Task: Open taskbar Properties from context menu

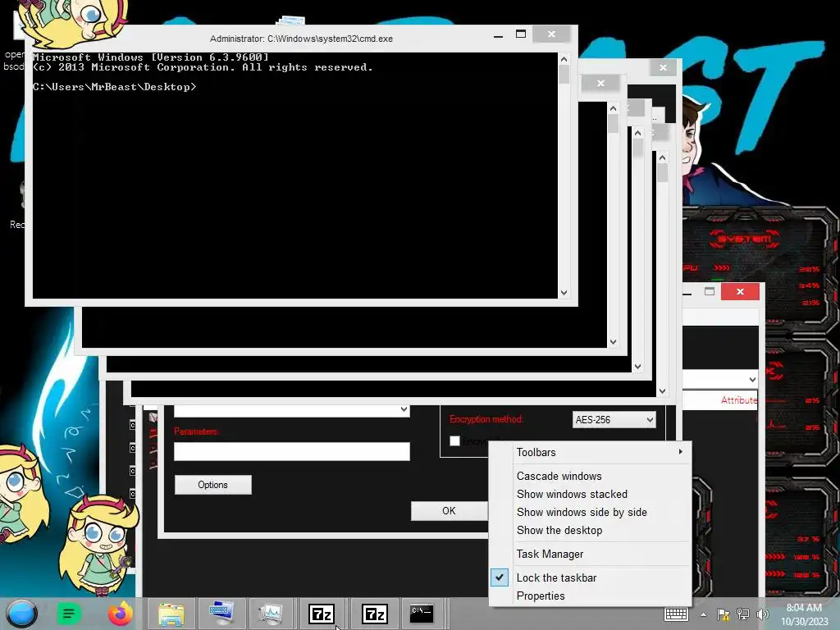Action: click(591, 596)
